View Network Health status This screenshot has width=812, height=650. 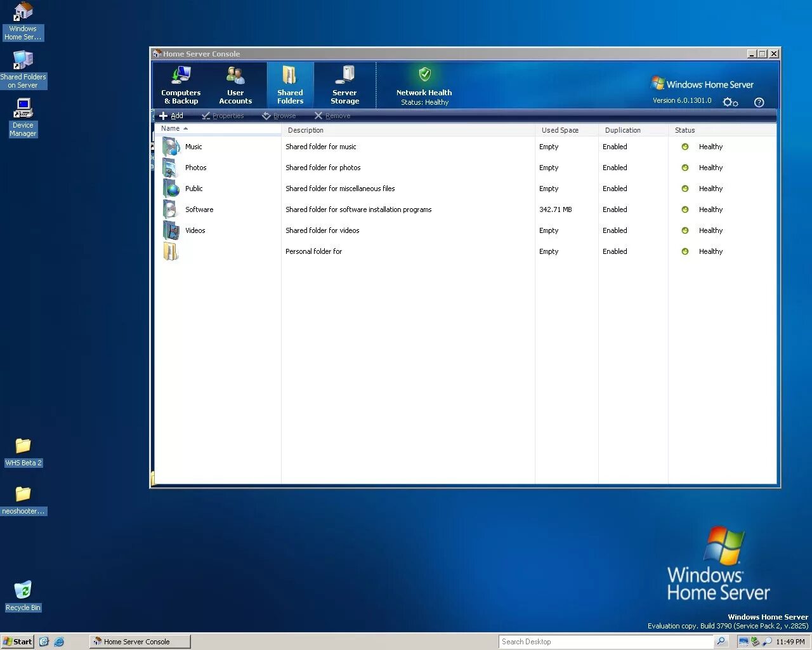pos(424,85)
